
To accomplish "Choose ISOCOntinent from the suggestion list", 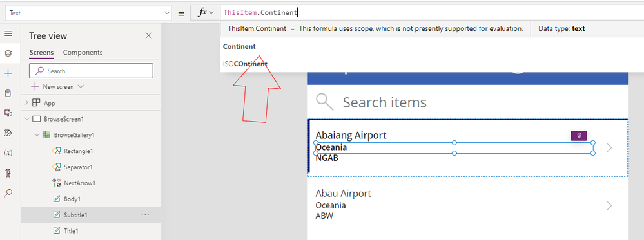I will [245, 64].
